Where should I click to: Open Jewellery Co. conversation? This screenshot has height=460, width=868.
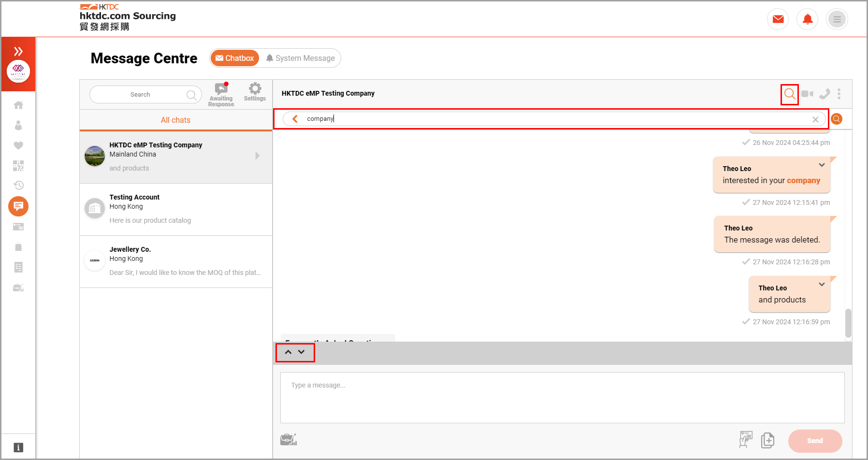(176, 261)
